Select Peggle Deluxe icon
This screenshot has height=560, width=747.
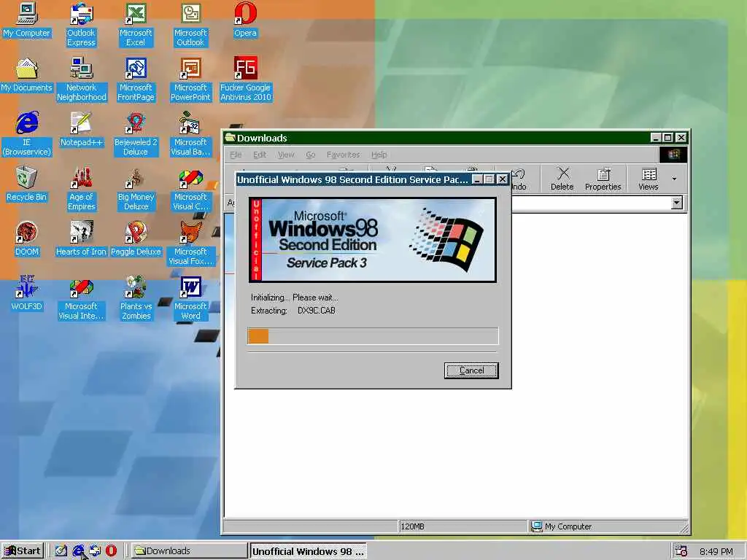pyautogui.click(x=136, y=238)
